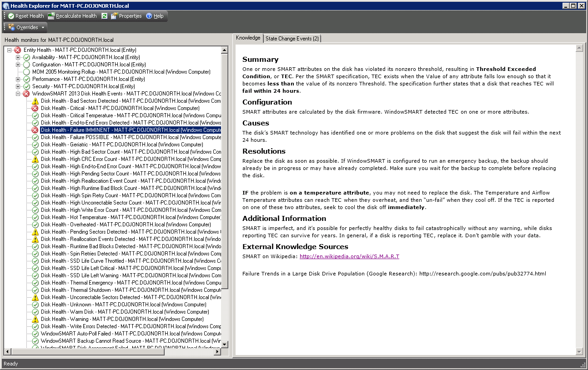Switch to the State Change Events tab

pyautogui.click(x=292, y=39)
